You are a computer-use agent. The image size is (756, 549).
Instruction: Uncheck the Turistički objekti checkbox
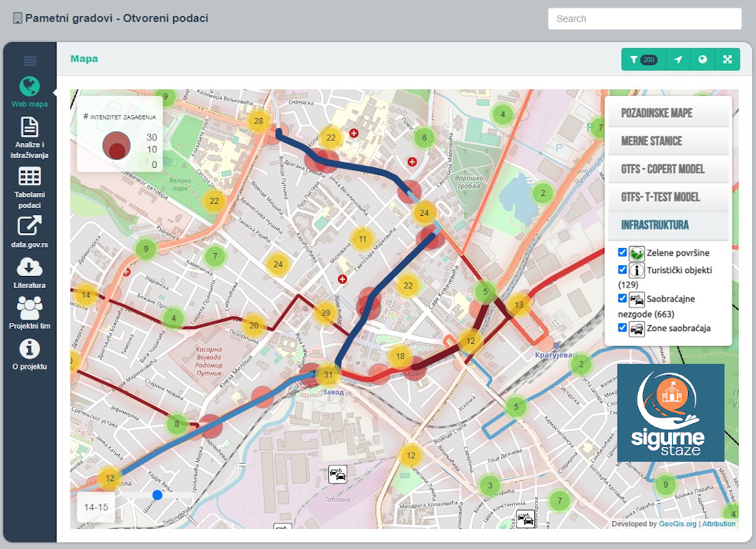pos(622,269)
